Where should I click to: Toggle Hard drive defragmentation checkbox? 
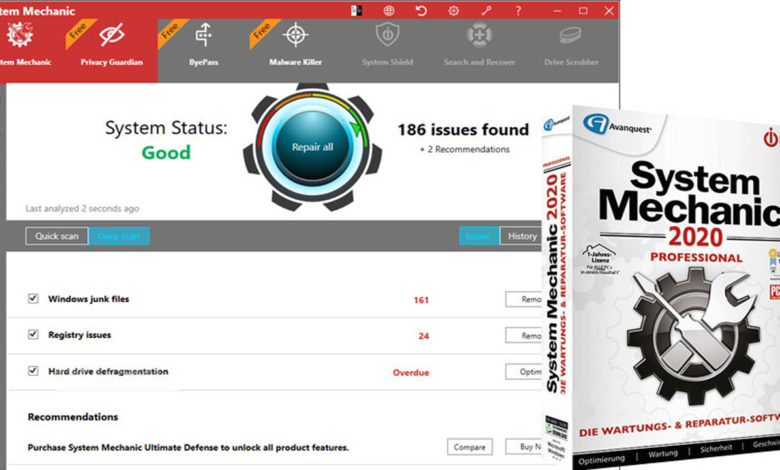pos(33,371)
